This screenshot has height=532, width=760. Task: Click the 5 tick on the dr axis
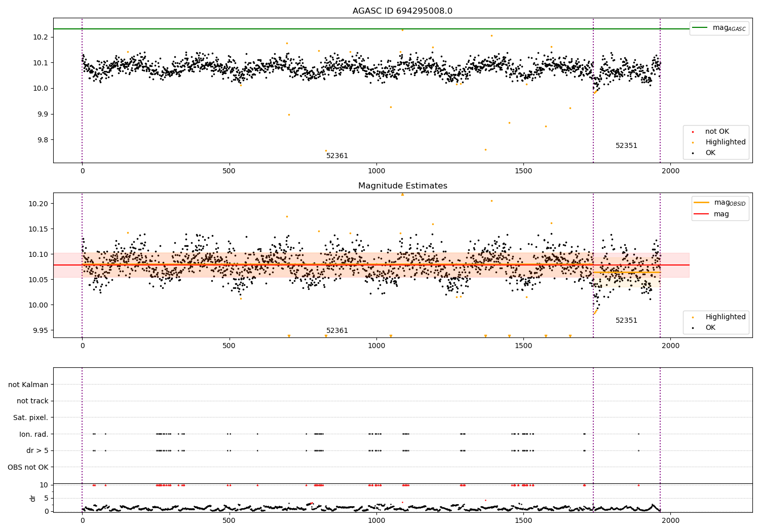46,498
